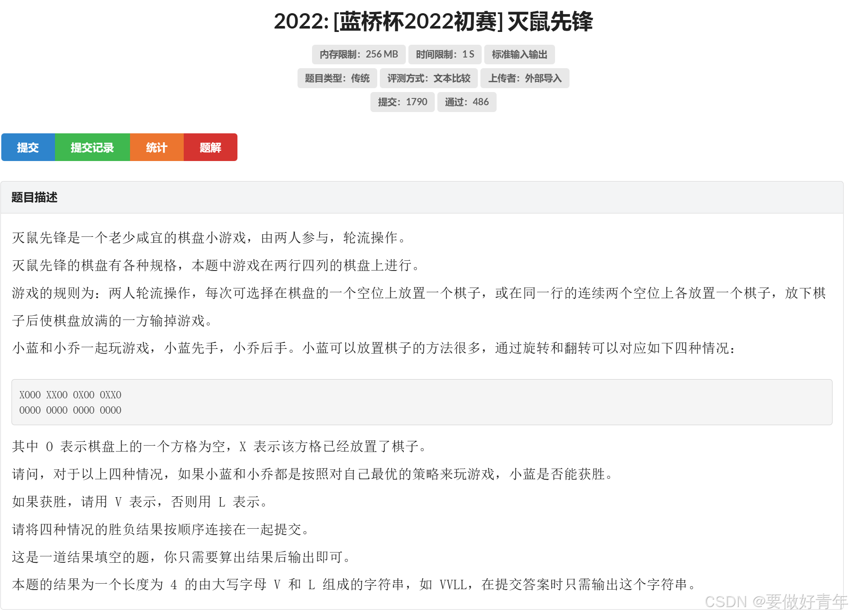850x616 pixels.
Task: Click the CSDN watermark at bottom right
Action: 775,602
